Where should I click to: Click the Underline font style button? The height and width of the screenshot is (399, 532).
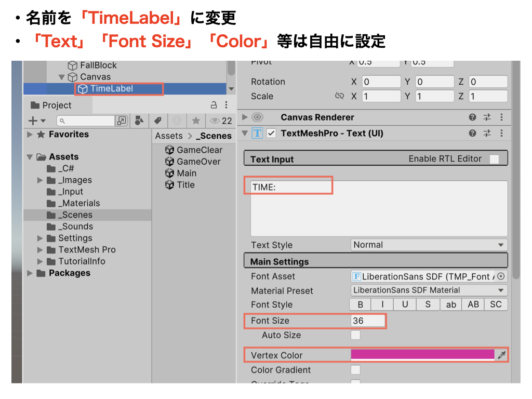click(405, 304)
